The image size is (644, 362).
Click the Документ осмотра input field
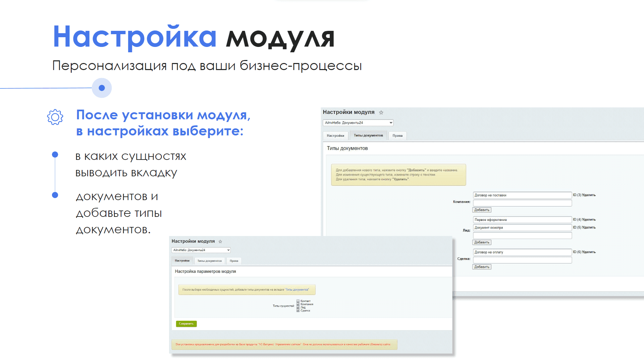point(522,228)
